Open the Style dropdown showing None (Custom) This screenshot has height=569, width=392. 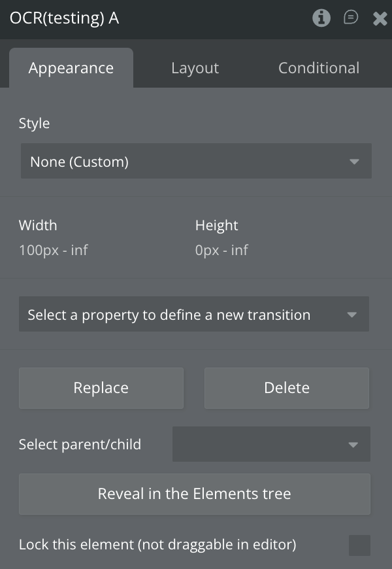click(x=196, y=162)
